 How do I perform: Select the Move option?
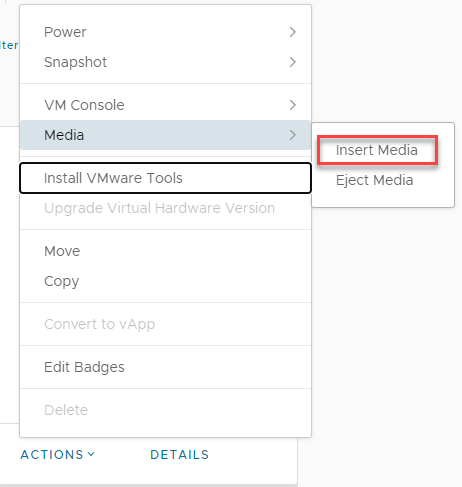tap(165, 251)
